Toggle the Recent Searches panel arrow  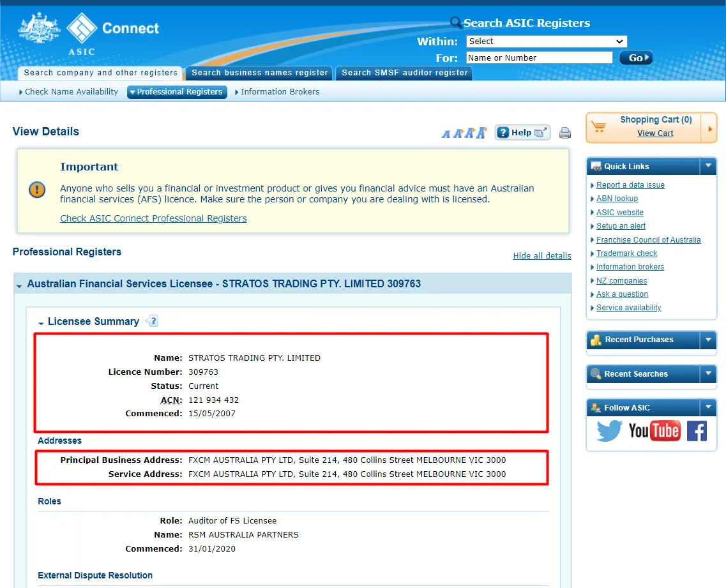[x=708, y=373]
